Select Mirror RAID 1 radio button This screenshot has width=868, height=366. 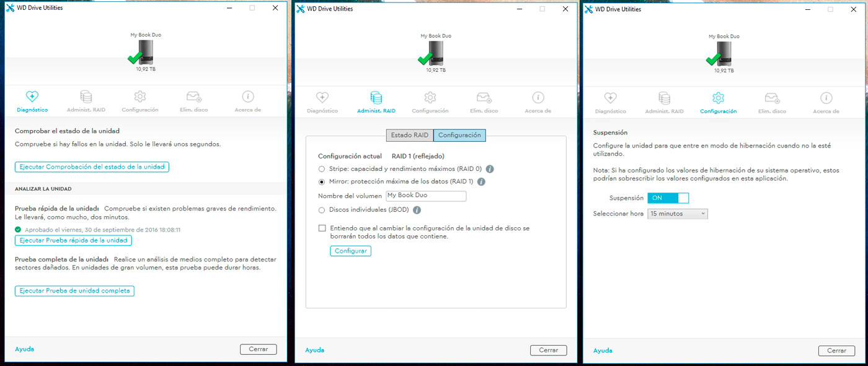click(x=322, y=182)
